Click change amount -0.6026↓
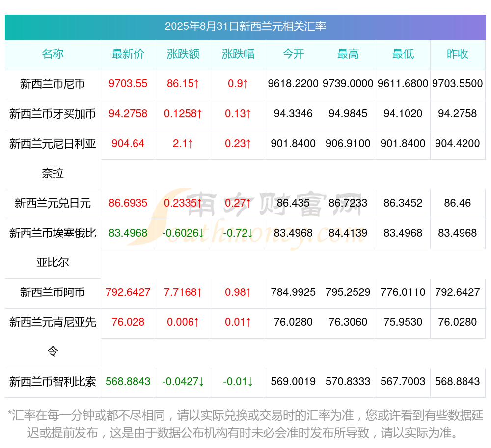Image resolution: width=491 pixels, height=448 pixels. (183, 233)
